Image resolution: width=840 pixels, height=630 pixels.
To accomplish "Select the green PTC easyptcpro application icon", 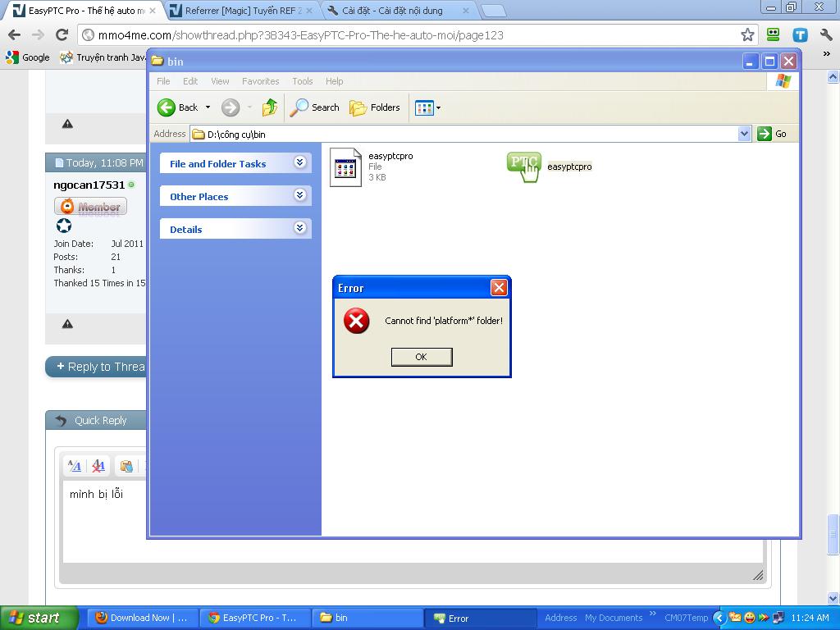I will click(524, 167).
